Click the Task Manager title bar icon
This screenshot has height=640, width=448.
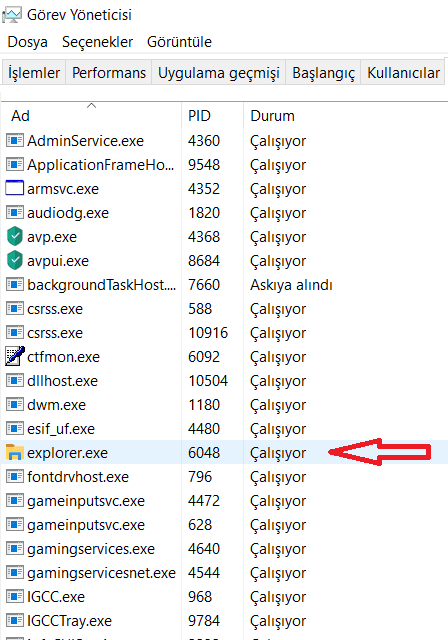11,15
